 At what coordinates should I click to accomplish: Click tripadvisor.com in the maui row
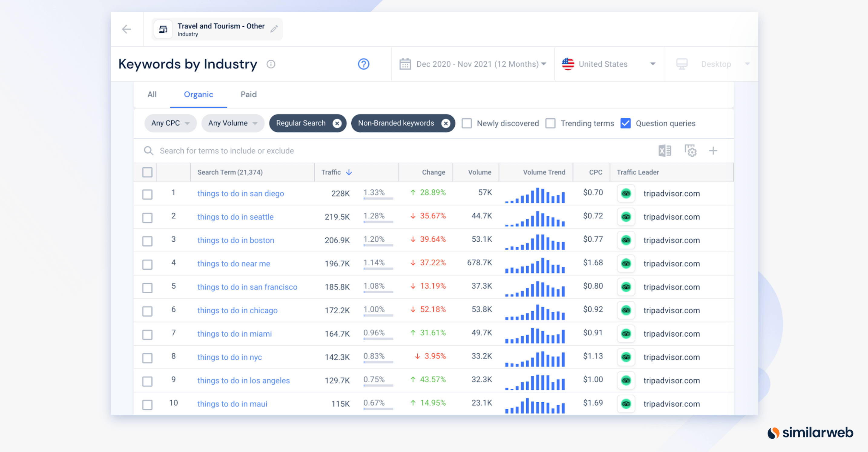[672, 404]
